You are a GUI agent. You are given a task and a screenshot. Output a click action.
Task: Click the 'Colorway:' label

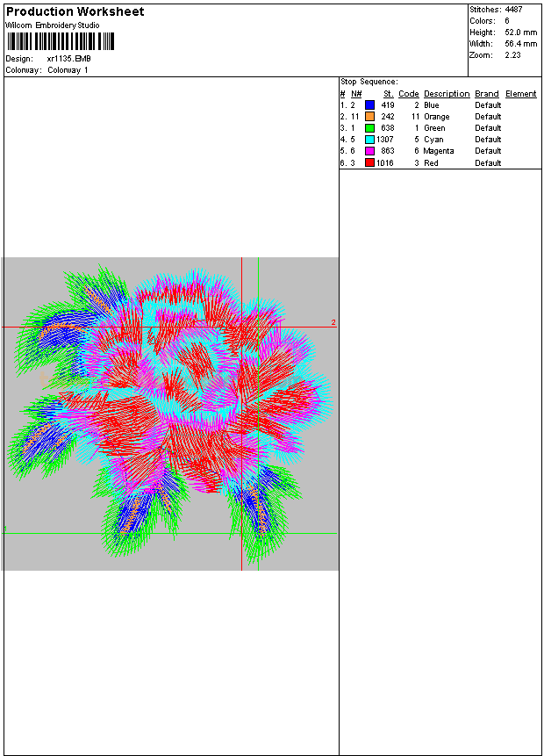point(23,70)
